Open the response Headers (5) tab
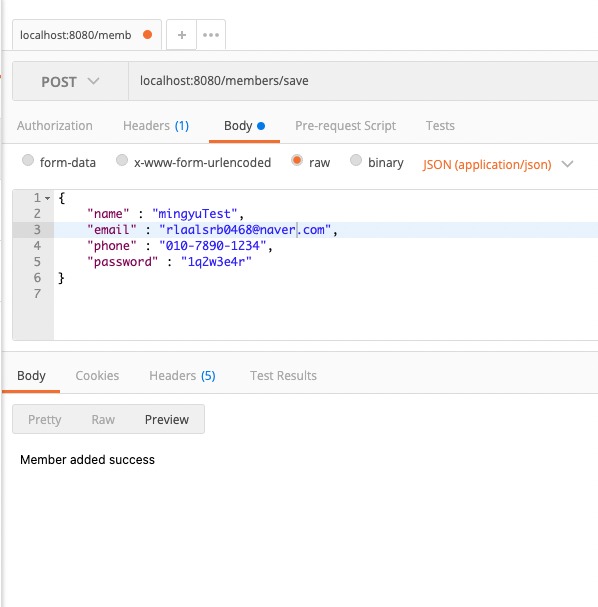 [182, 376]
